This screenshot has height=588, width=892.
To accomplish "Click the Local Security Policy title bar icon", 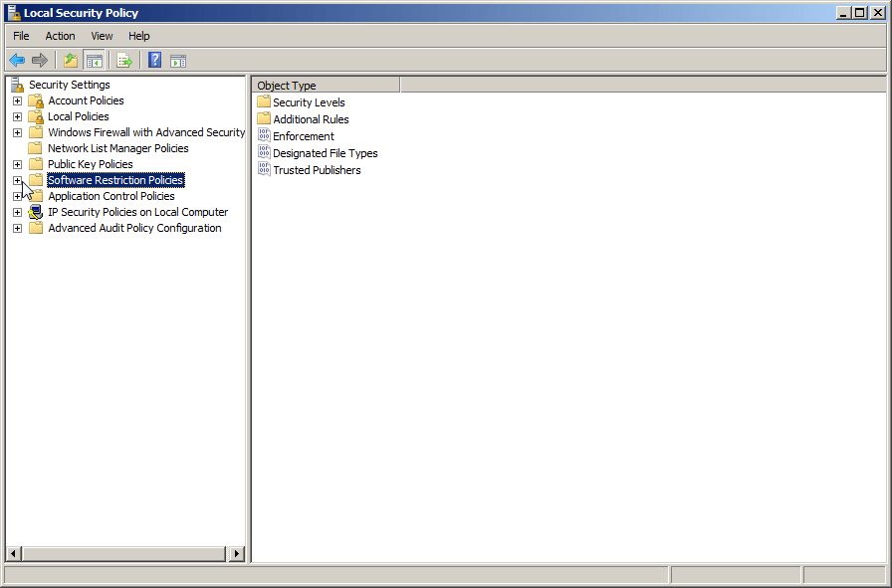I will click(14, 12).
